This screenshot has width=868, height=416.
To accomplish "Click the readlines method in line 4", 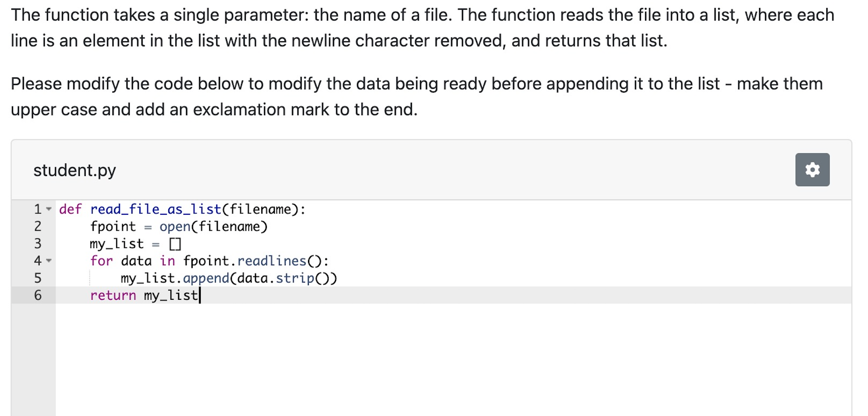I will (x=271, y=261).
